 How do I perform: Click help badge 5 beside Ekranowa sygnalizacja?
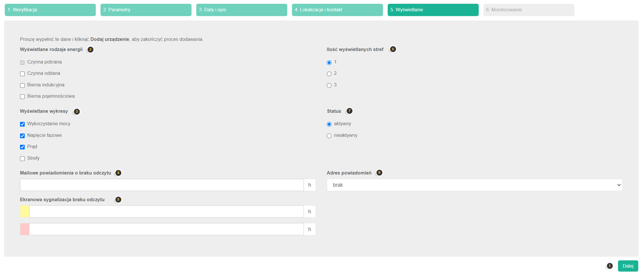point(118,200)
